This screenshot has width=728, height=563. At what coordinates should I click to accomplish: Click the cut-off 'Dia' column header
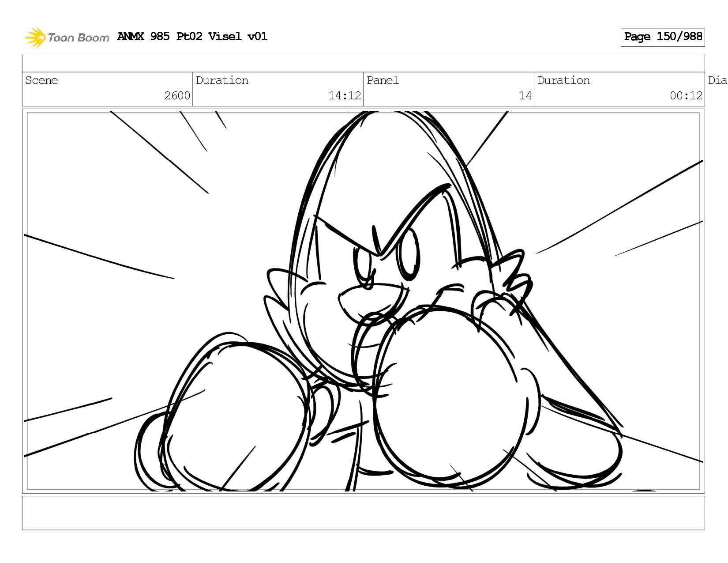point(717,80)
